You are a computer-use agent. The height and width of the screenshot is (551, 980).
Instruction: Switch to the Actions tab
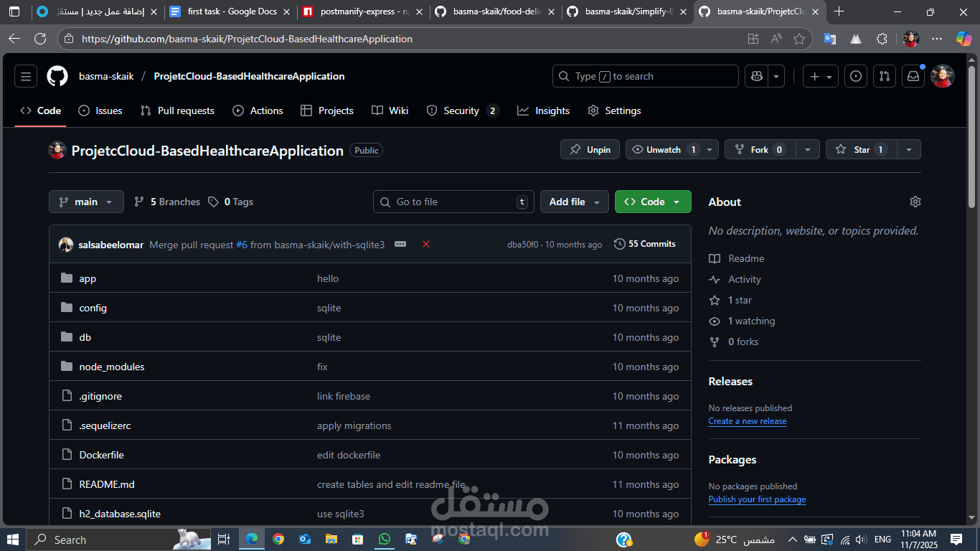[x=258, y=110]
